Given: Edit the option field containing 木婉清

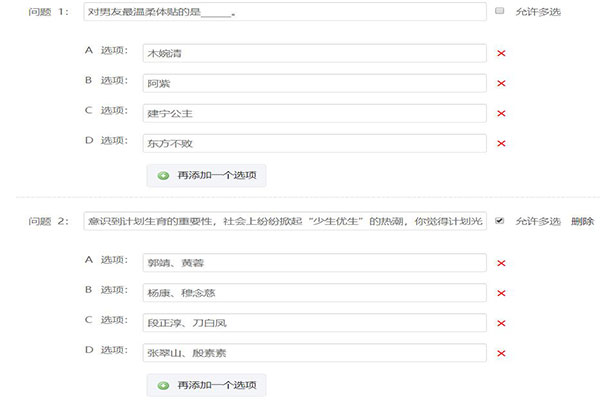Looking at the screenshot, I should click(x=315, y=53).
